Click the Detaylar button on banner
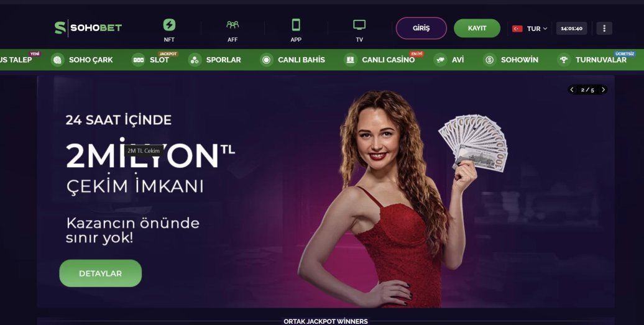This screenshot has width=644, height=325. point(101,273)
